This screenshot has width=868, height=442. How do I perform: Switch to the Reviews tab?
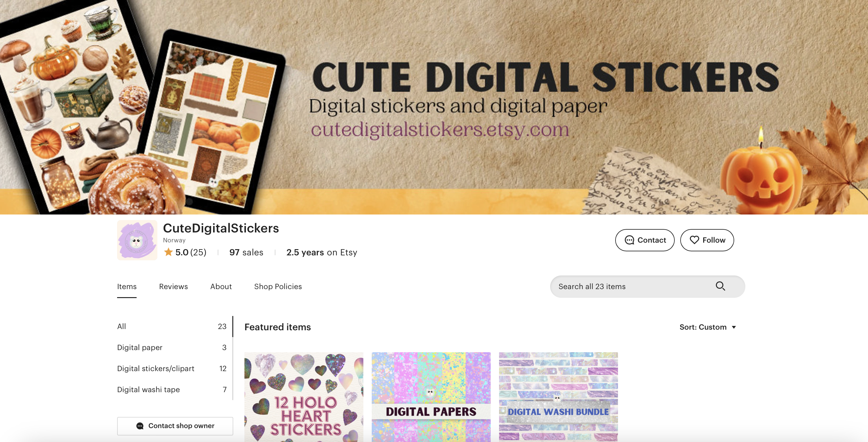click(x=173, y=287)
